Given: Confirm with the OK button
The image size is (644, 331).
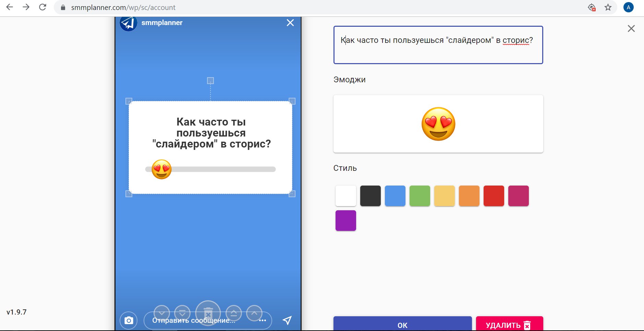Looking at the screenshot, I should [403, 324].
